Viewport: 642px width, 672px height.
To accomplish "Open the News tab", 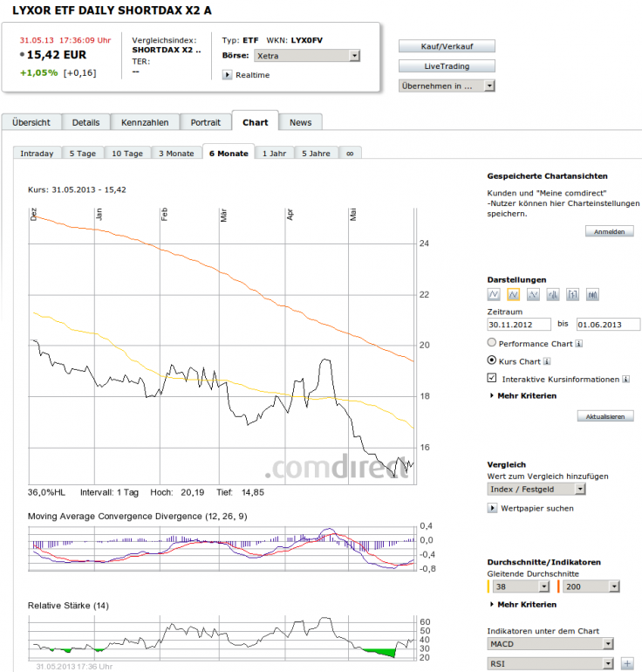I will [x=300, y=122].
